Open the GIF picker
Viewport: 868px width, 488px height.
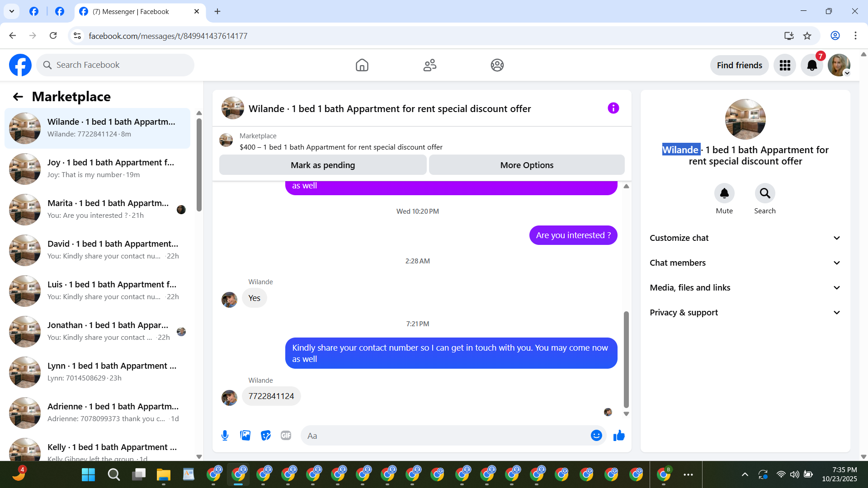click(x=286, y=436)
